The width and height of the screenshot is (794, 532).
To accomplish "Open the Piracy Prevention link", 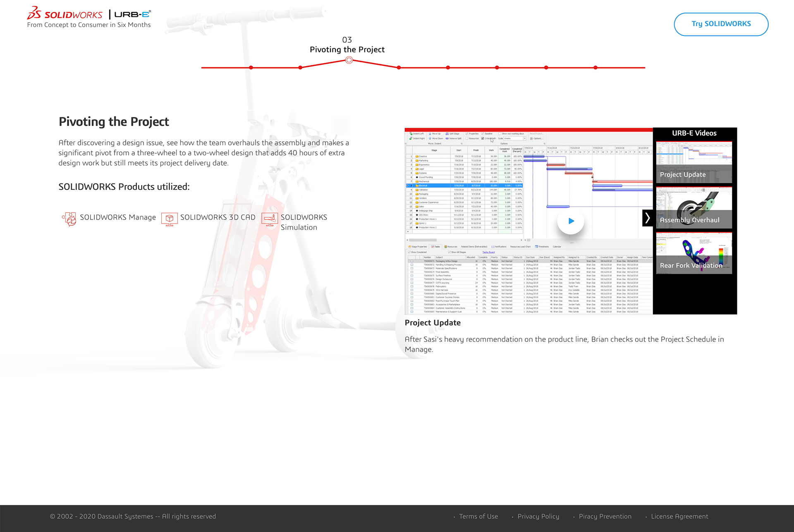I will tap(605, 516).
